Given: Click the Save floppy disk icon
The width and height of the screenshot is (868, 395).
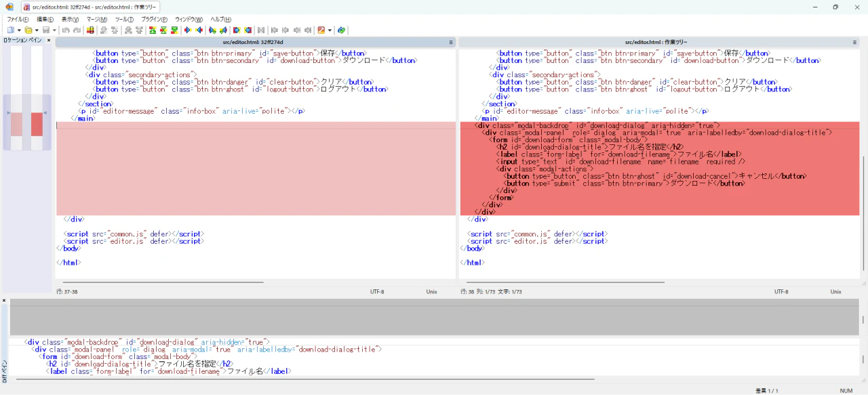Looking at the screenshot, I should click(x=45, y=30).
